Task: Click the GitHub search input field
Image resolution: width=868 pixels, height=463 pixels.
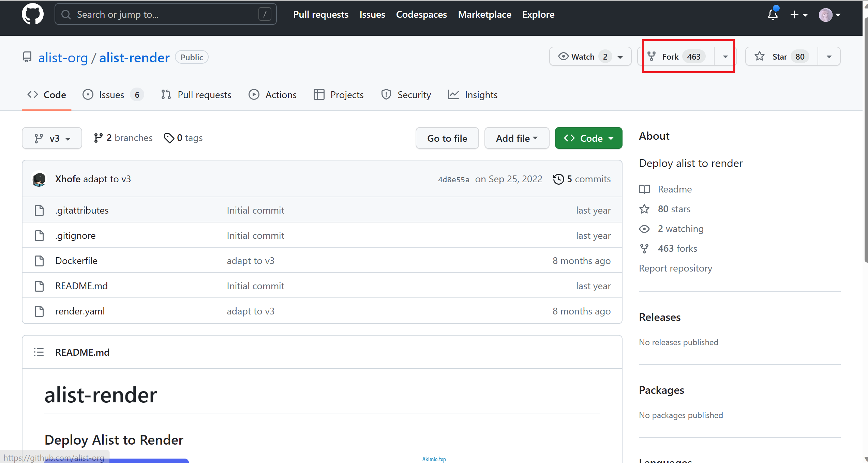Action: [x=165, y=14]
